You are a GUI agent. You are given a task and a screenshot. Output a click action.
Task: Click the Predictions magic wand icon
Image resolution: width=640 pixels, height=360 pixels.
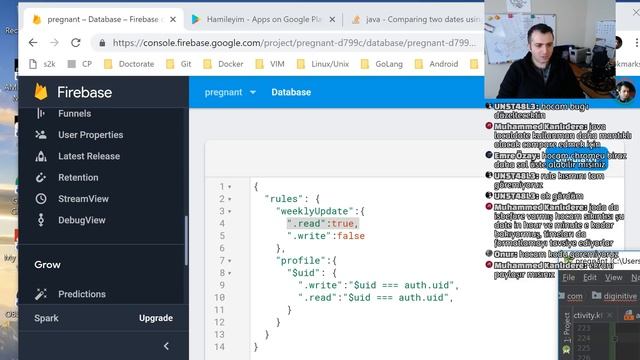point(41,294)
